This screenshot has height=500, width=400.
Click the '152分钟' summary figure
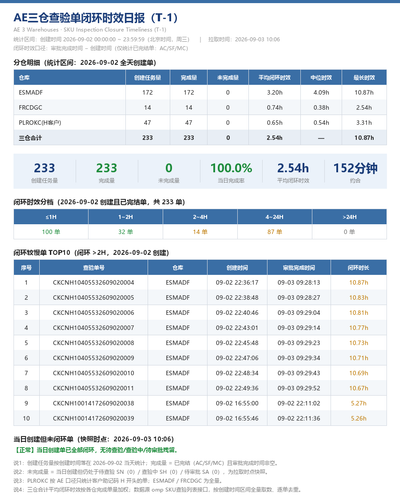tap(355, 168)
